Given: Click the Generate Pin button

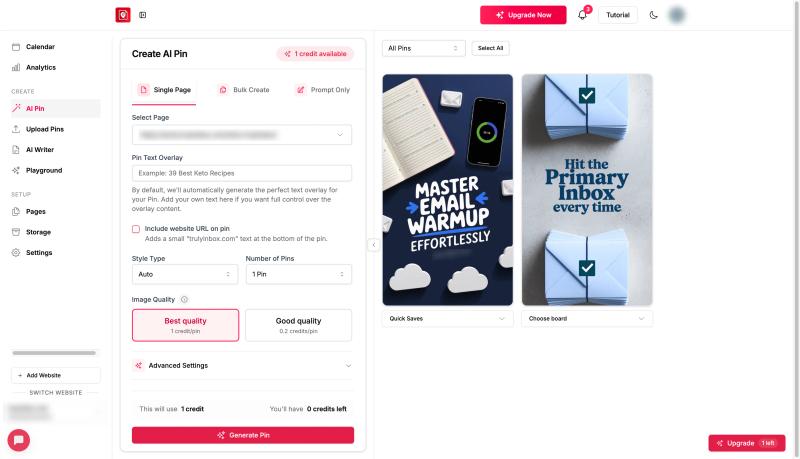Looking at the screenshot, I should pos(243,435).
